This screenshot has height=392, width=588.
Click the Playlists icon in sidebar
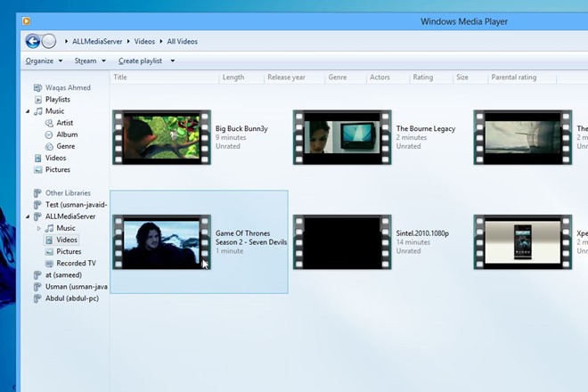pos(38,100)
